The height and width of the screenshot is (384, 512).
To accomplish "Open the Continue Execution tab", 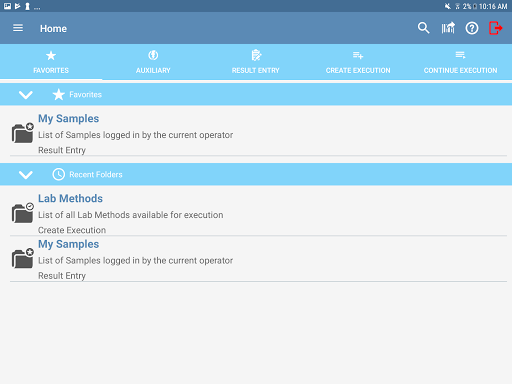I will pyautogui.click(x=461, y=62).
